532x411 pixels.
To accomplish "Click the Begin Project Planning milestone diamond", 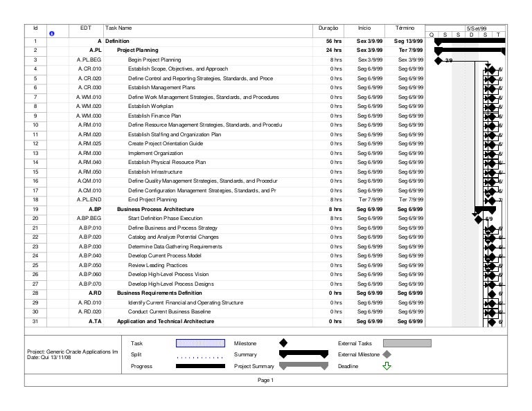I will 438,60.
